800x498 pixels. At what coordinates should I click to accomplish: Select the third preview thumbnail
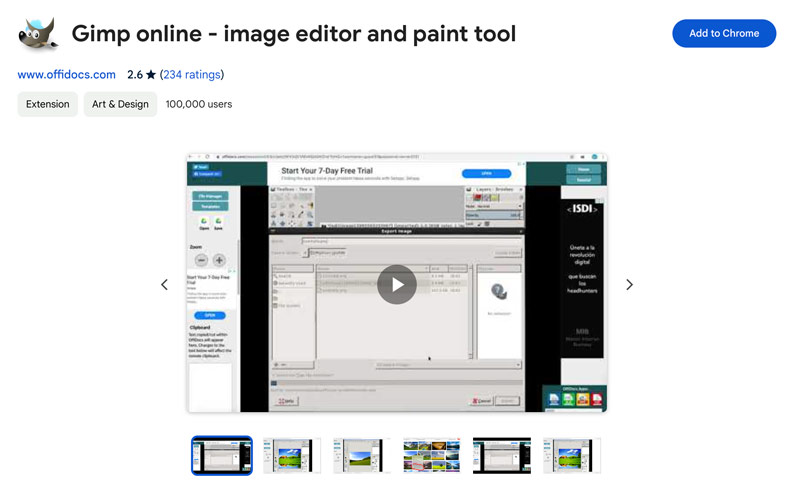point(362,455)
